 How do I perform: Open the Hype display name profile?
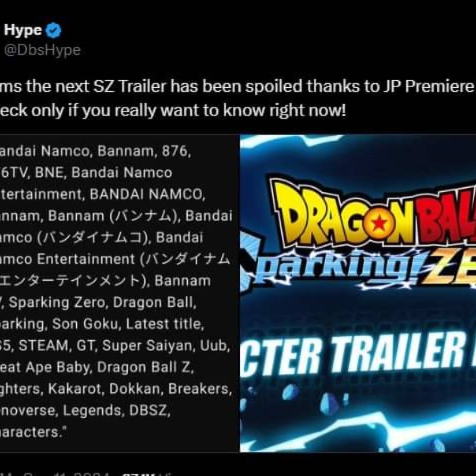coord(23,31)
